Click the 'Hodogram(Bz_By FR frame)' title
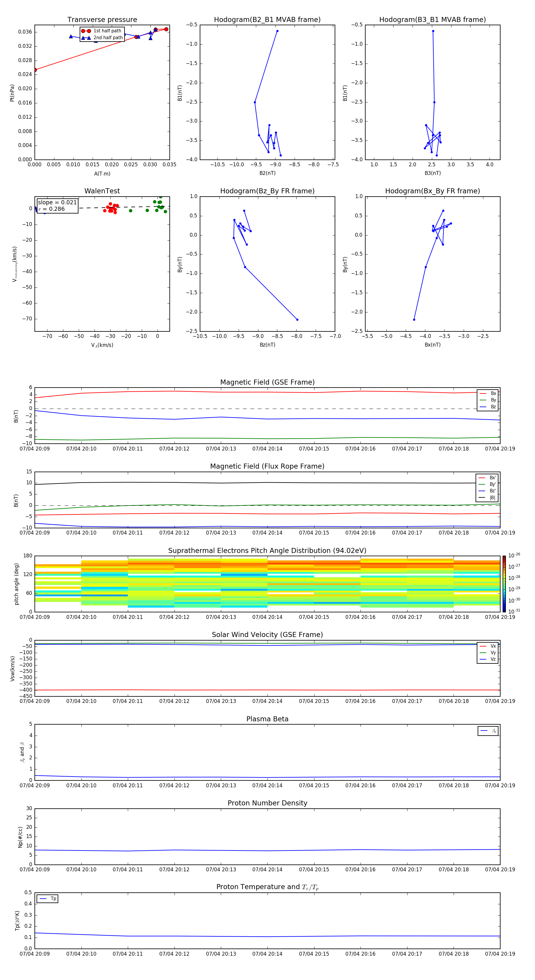 267,191
